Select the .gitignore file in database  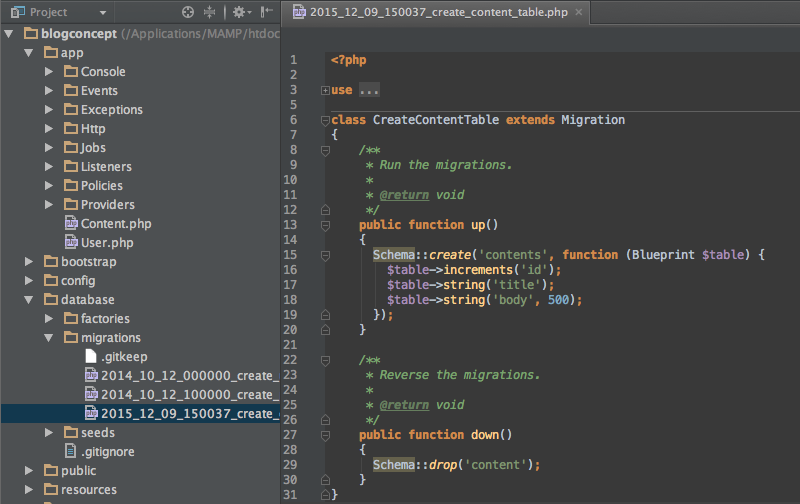click(x=108, y=452)
